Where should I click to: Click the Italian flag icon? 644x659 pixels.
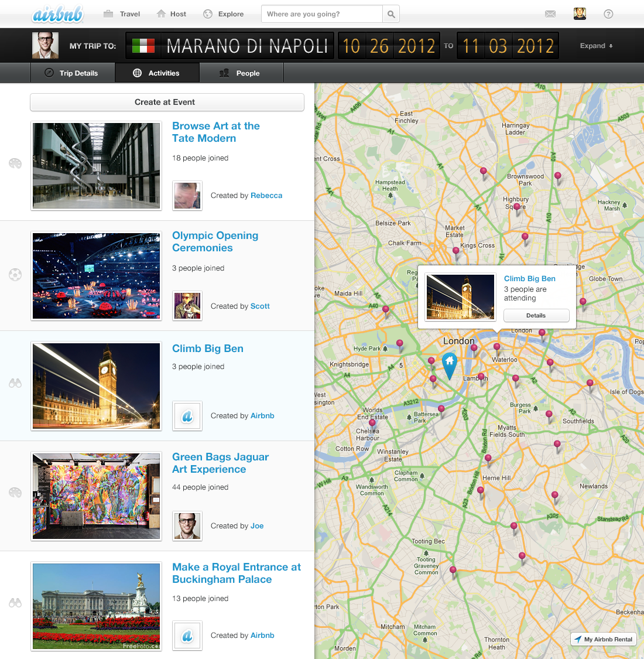pos(143,45)
